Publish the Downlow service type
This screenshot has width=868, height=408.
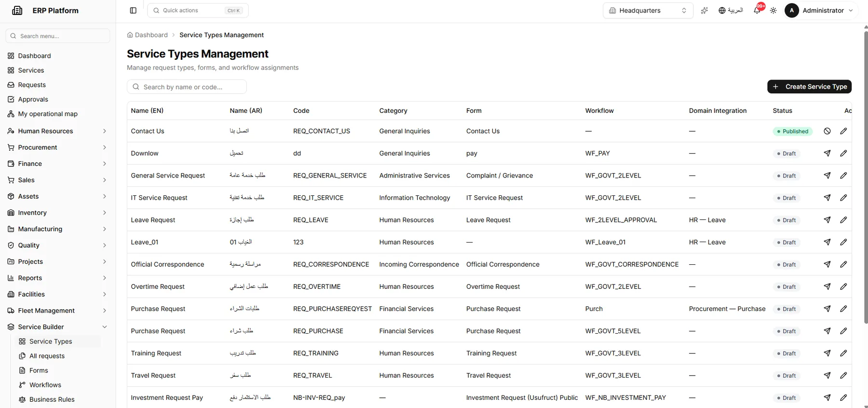(x=827, y=153)
